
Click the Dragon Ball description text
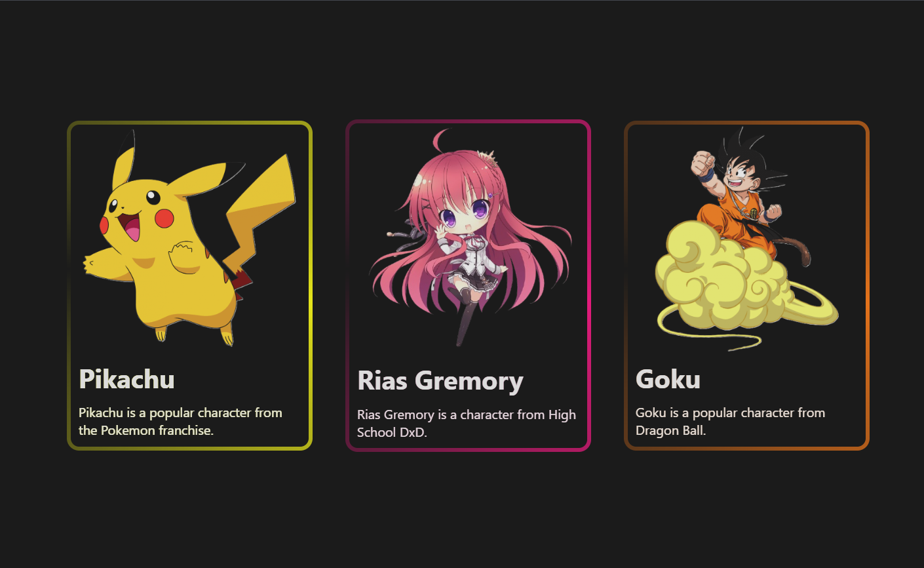click(x=730, y=421)
